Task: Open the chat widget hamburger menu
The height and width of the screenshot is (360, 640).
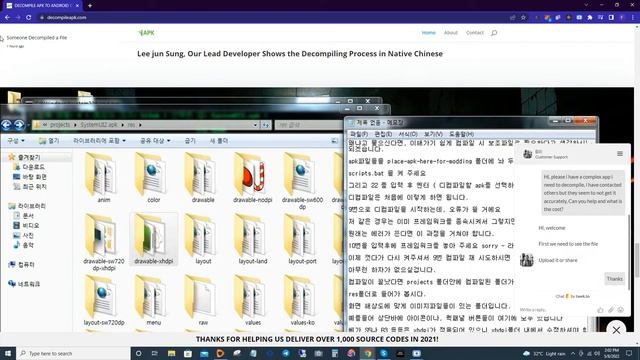Action: coord(620,153)
